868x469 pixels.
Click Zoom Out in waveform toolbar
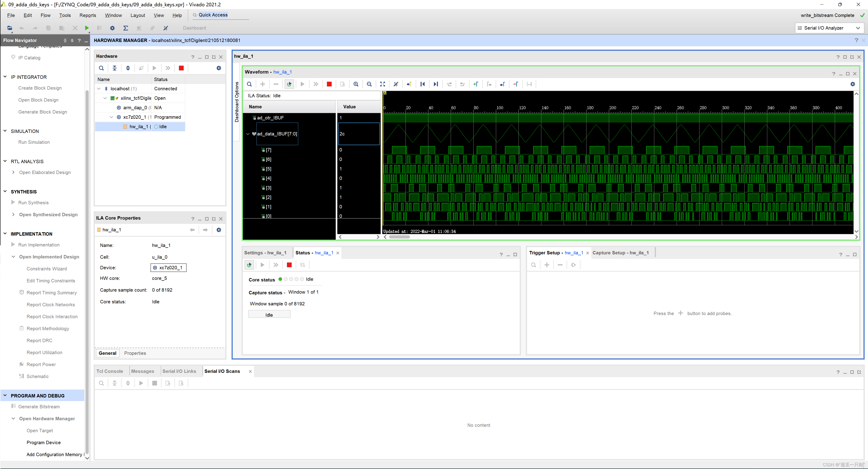pyautogui.click(x=369, y=84)
